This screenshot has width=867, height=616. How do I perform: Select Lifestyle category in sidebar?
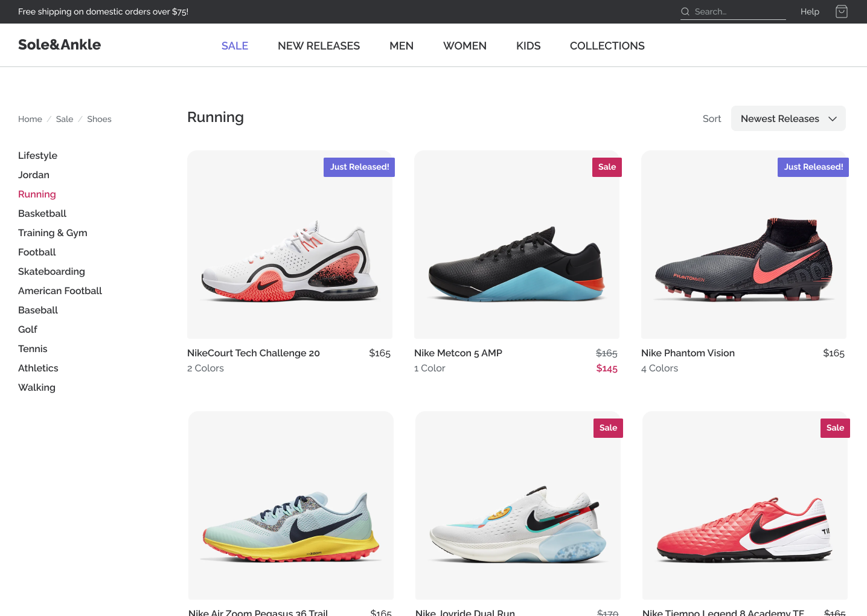37,155
